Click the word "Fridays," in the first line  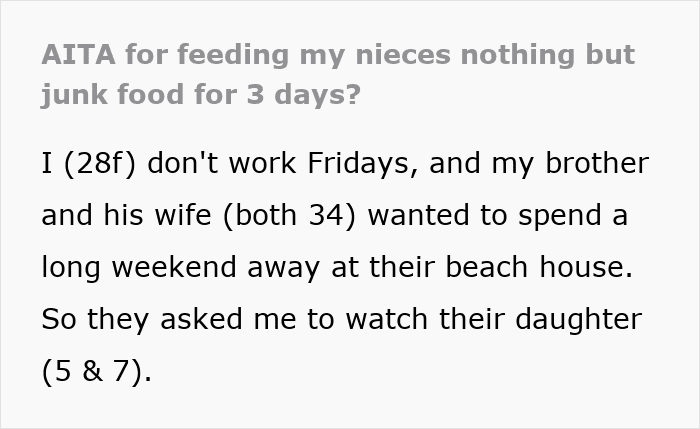coord(363,163)
